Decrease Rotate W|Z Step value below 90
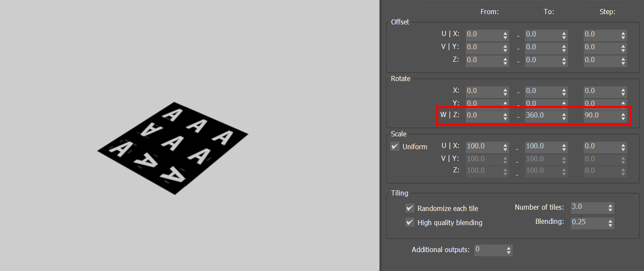Viewport: 644px width, 271px height. click(x=623, y=117)
